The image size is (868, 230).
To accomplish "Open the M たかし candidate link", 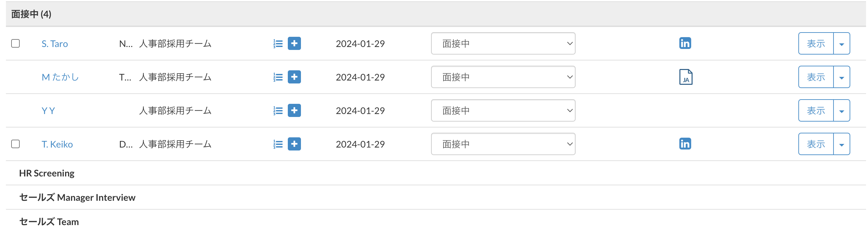I will (60, 77).
